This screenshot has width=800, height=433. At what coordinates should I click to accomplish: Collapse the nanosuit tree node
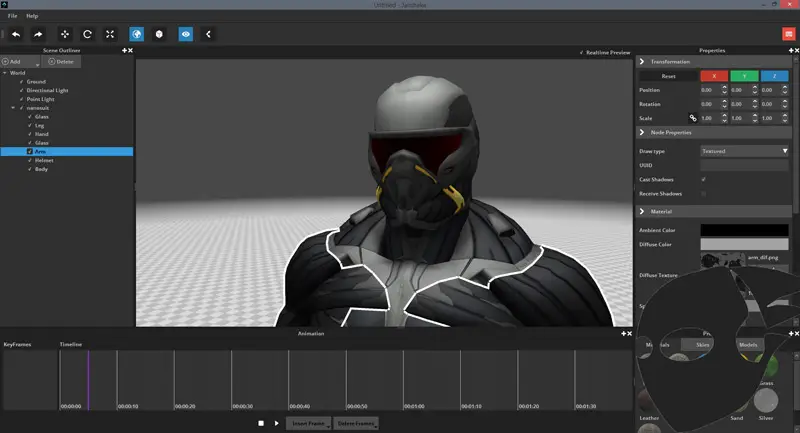point(13,107)
